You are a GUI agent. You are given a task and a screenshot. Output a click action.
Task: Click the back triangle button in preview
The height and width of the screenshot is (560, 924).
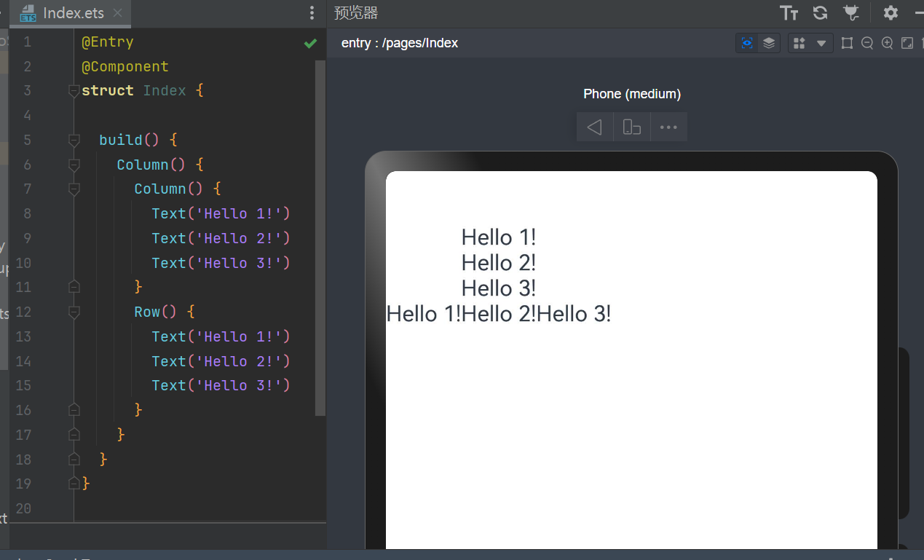595,127
